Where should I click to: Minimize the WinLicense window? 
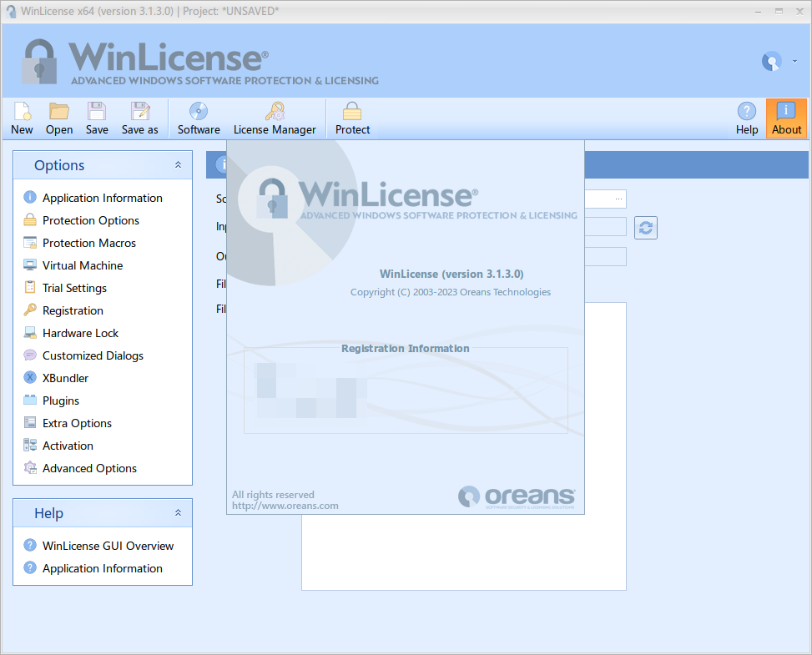tap(758, 12)
